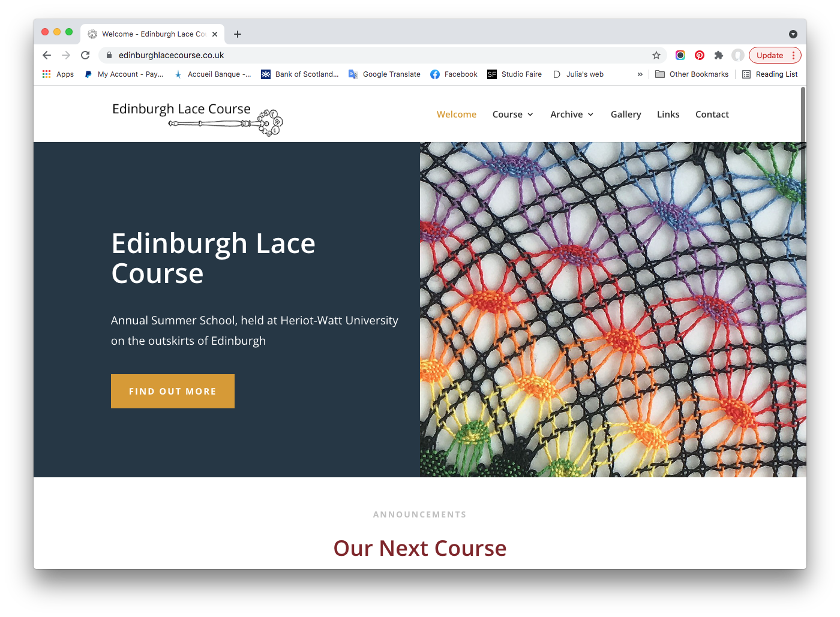Reload the current page

click(85, 55)
